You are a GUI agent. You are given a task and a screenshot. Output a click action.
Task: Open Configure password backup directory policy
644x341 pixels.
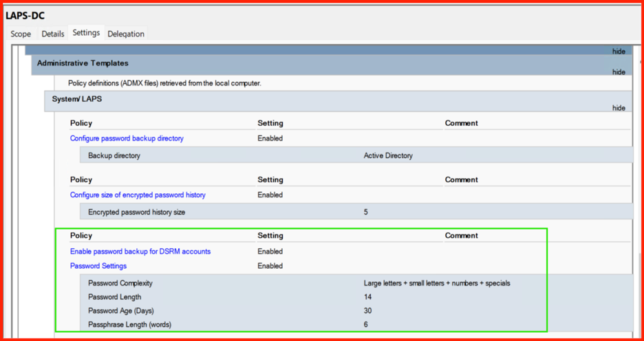click(127, 138)
